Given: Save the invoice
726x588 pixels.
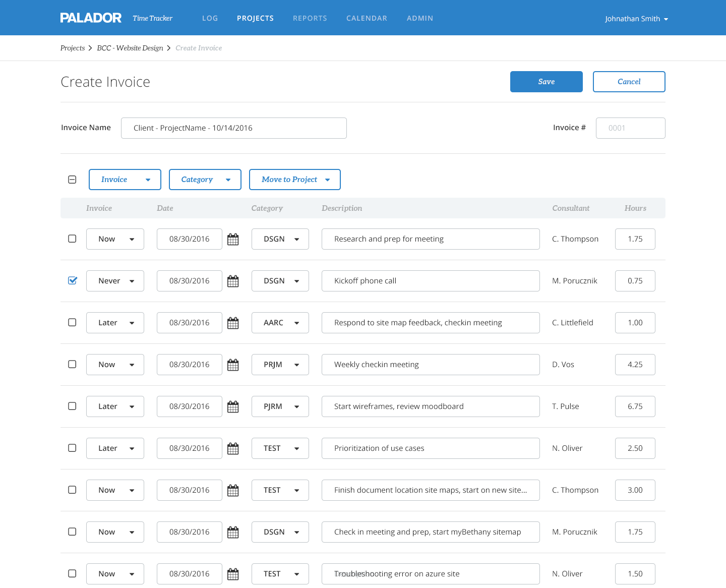Looking at the screenshot, I should (x=547, y=82).
